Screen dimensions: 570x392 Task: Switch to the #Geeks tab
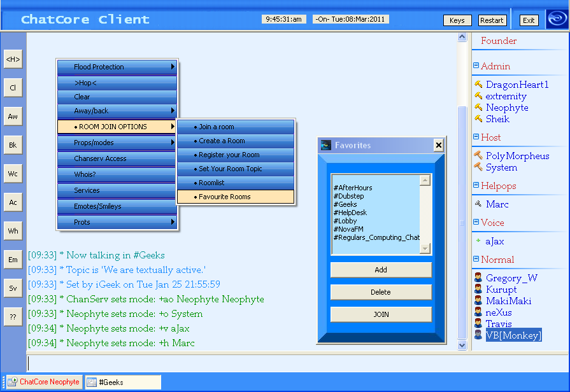pyautogui.click(x=123, y=382)
